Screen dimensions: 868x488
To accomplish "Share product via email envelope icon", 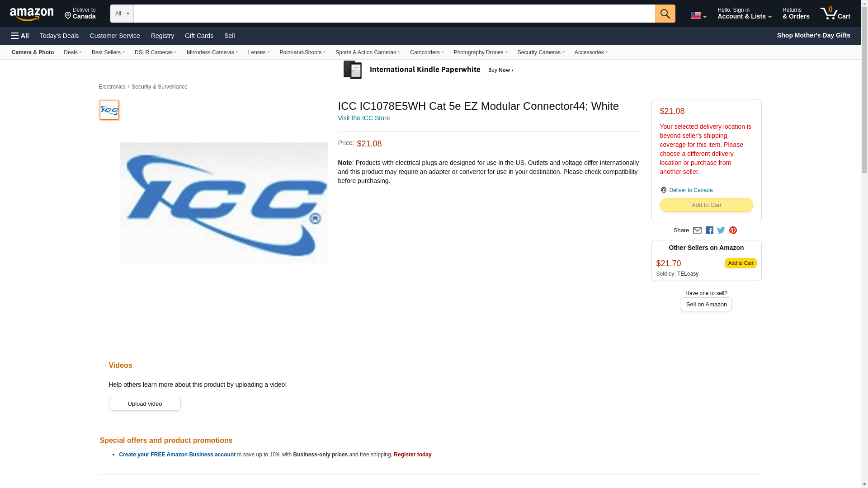I will coord(697,230).
